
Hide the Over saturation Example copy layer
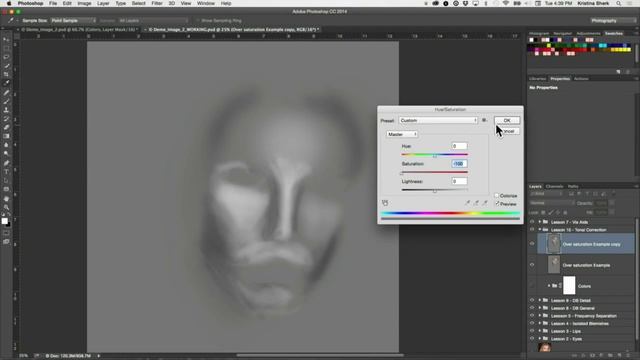[x=532, y=244]
